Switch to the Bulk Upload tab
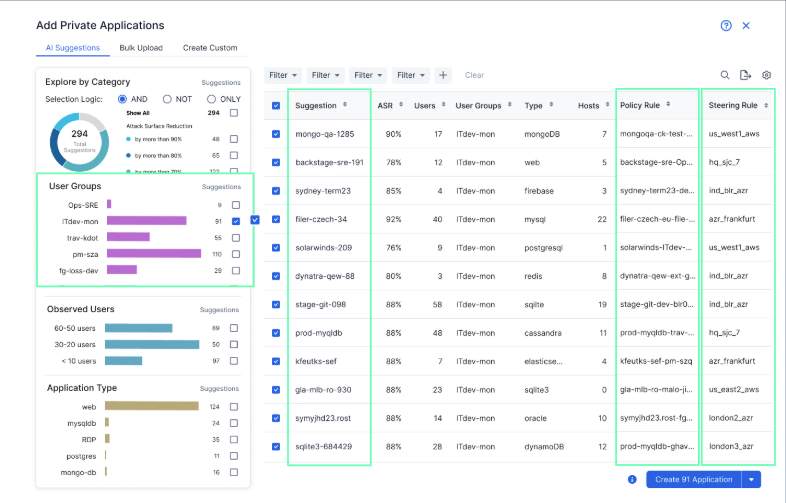This screenshot has width=786, height=503. pos(141,48)
